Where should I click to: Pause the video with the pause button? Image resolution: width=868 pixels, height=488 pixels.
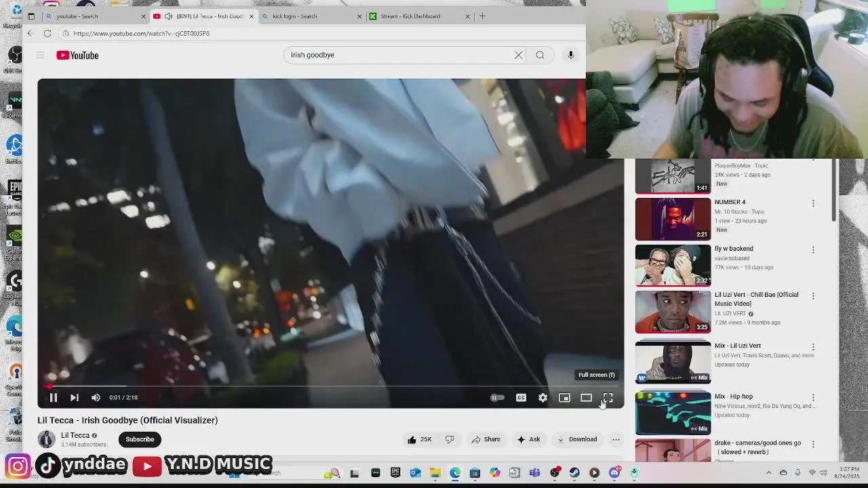tap(53, 398)
